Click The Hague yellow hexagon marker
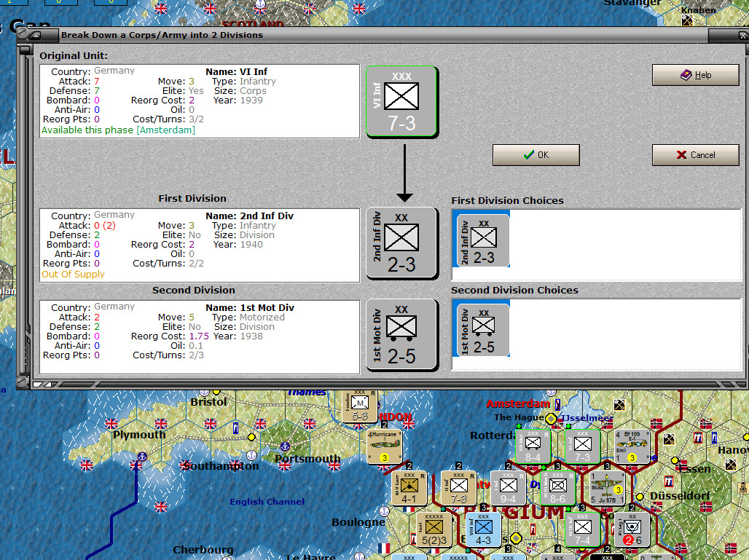 pyautogui.click(x=551, y=419)
